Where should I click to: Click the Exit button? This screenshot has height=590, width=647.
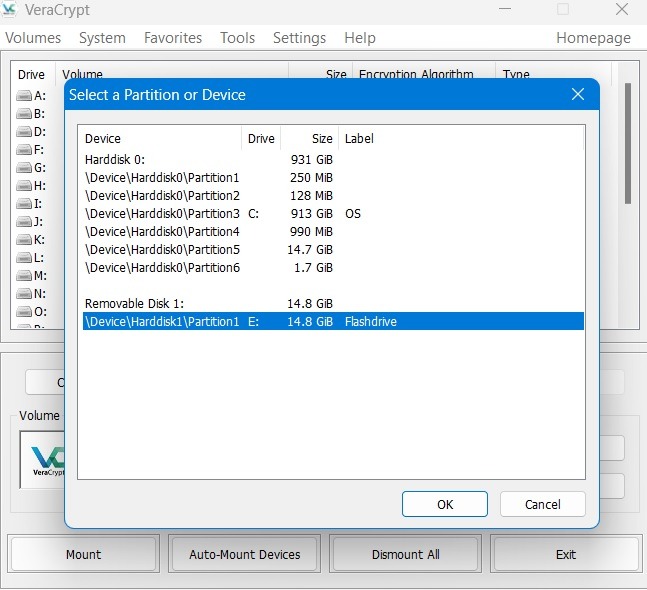pyautogui.click(x=566, y=554)
